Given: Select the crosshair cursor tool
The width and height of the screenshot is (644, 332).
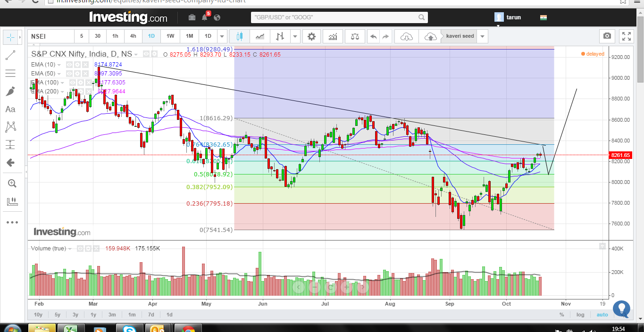Looking at the screenshot, I should (x=10, y=37).
